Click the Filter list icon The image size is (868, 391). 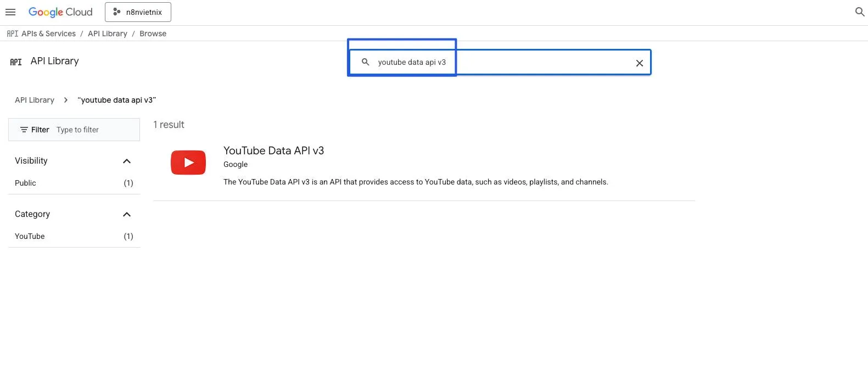click(24, 130)
